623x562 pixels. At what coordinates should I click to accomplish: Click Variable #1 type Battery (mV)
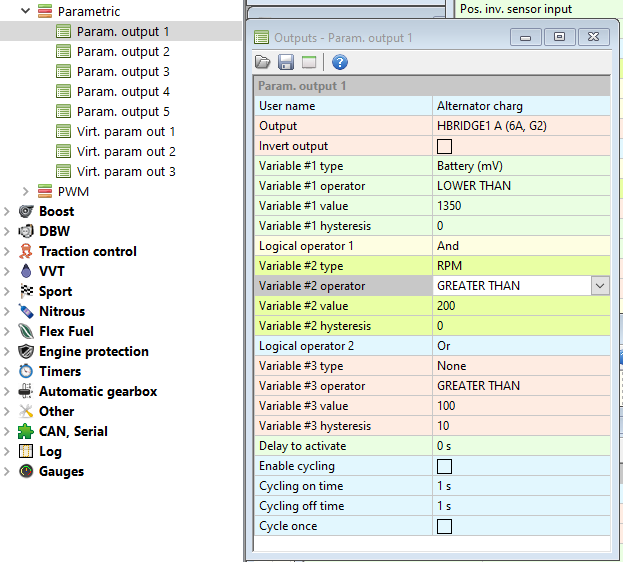tap(521, 166)
